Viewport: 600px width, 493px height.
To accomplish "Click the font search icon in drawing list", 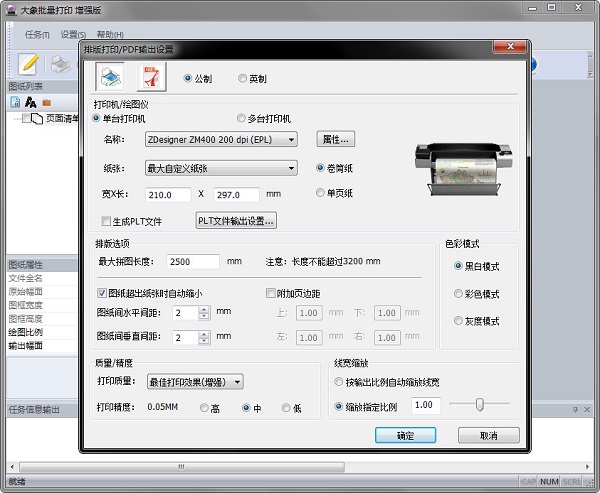I will [31, 102].
